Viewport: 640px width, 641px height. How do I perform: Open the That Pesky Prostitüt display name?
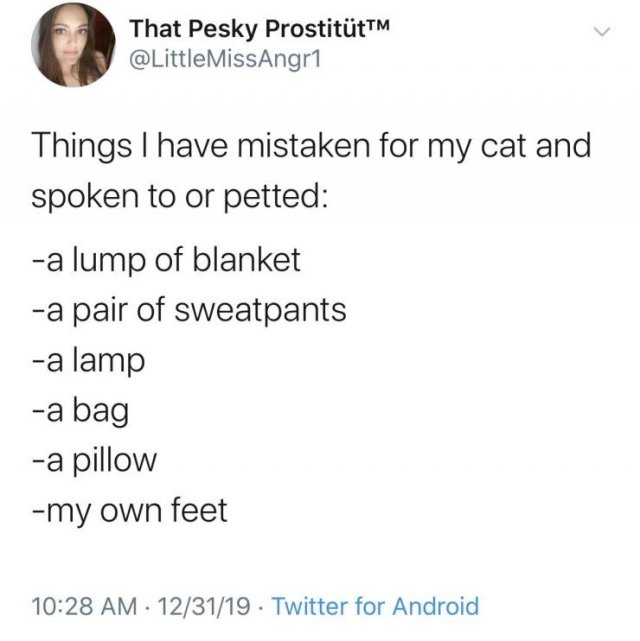point(246,30)
